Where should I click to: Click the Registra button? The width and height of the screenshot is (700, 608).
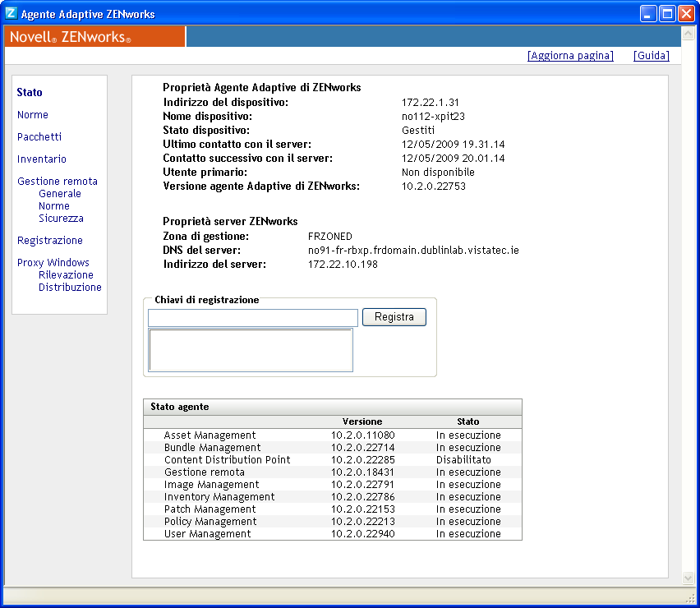click(x=394, y=317)
